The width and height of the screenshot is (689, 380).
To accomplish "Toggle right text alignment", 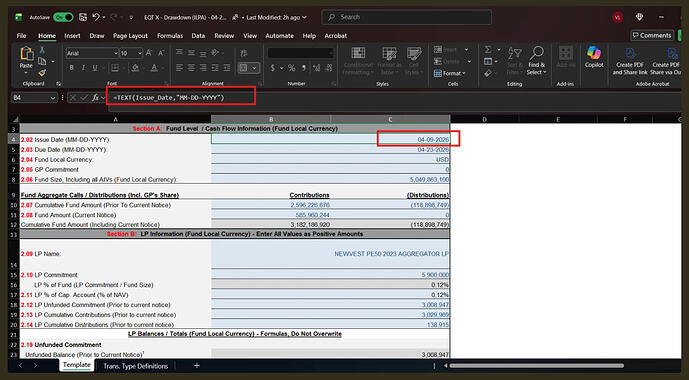I will (x=203, y=68).
